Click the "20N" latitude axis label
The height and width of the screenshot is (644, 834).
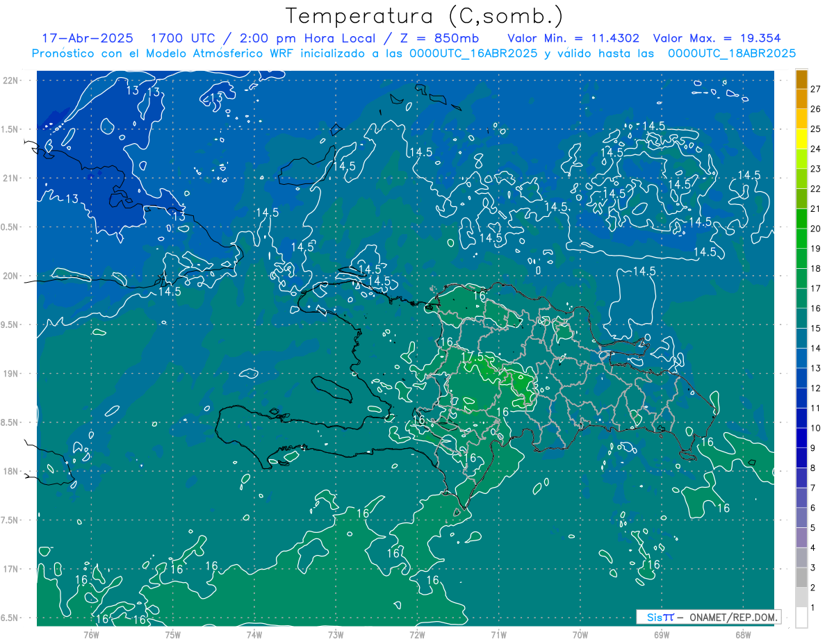coord(11,276)
